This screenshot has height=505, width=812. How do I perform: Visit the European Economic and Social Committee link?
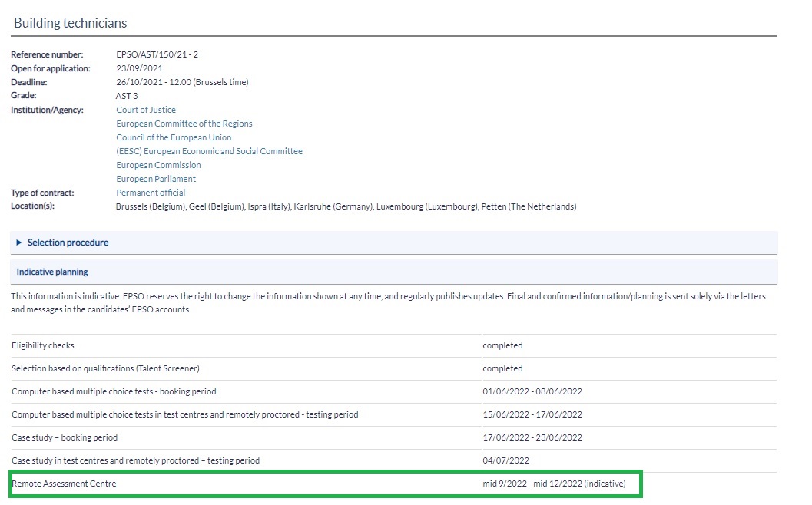[209, 151]
